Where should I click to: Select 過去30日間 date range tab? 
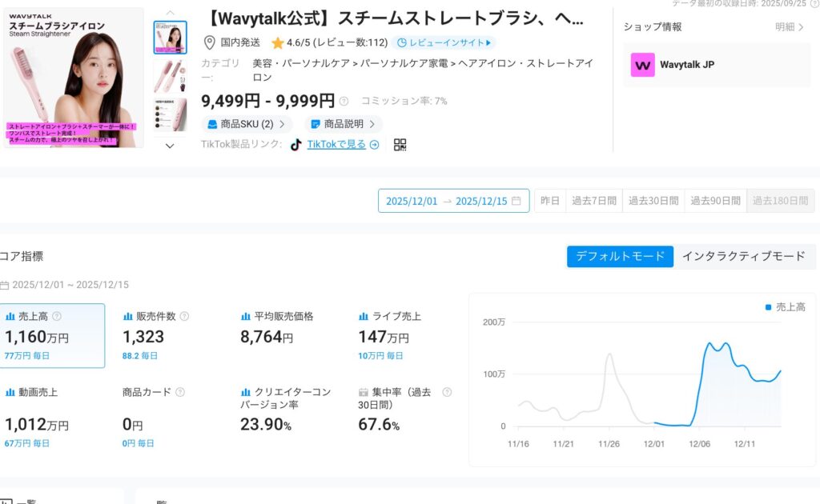(653, 201)
